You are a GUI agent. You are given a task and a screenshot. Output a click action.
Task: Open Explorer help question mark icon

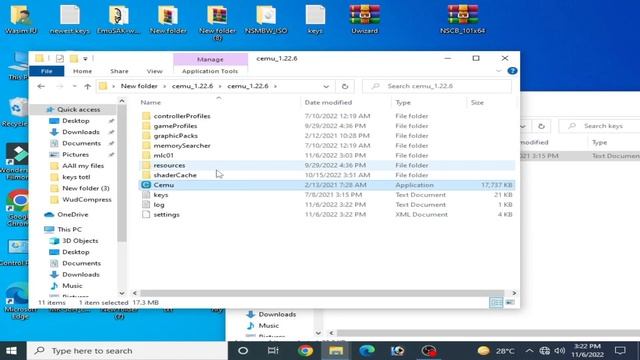pyautogui.click(x=512, y=71)
